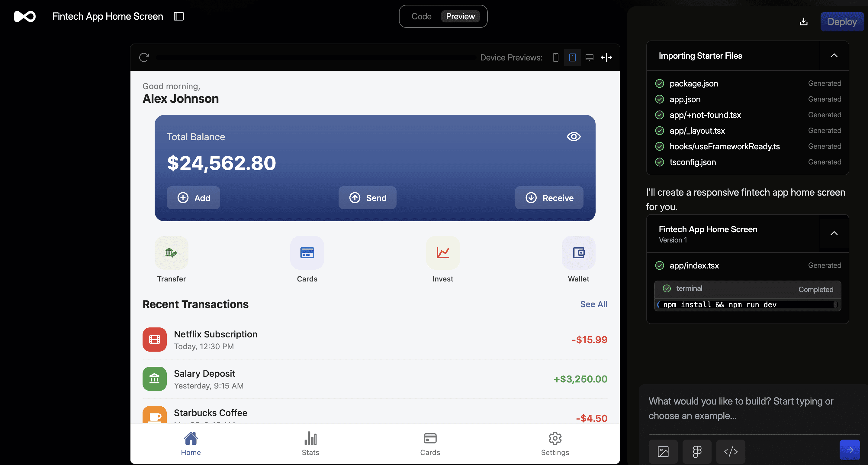Click the See All transactions link
This screenshot has width=868, height=465.
(x=593, y=304)
